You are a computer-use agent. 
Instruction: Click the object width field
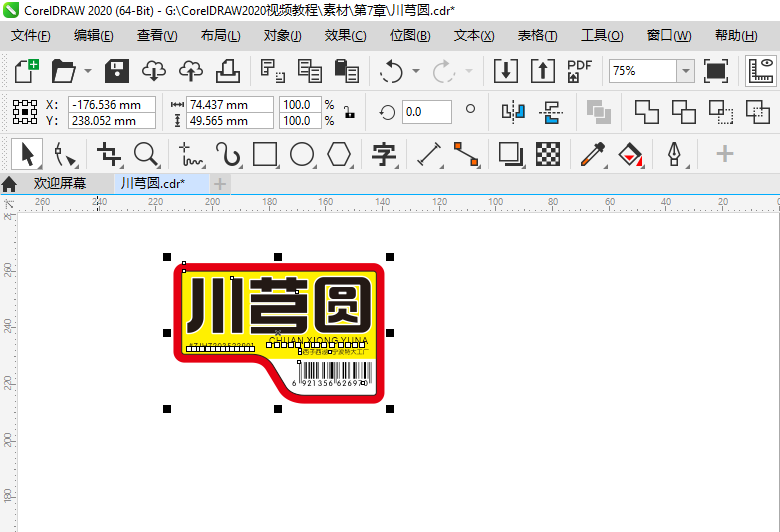click(230, 105)
